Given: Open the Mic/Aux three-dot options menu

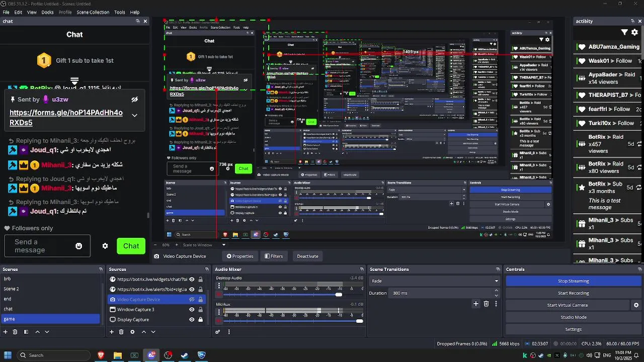Looking at the screenshot, I should [x=219, y=312].
